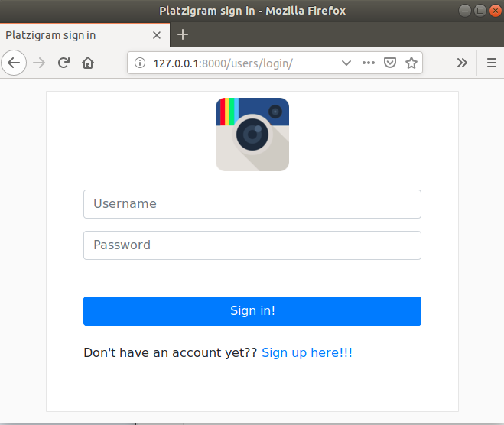Bookmark this page with the star
The height and width of the screenshot is (425, 504).
point(411,63)
